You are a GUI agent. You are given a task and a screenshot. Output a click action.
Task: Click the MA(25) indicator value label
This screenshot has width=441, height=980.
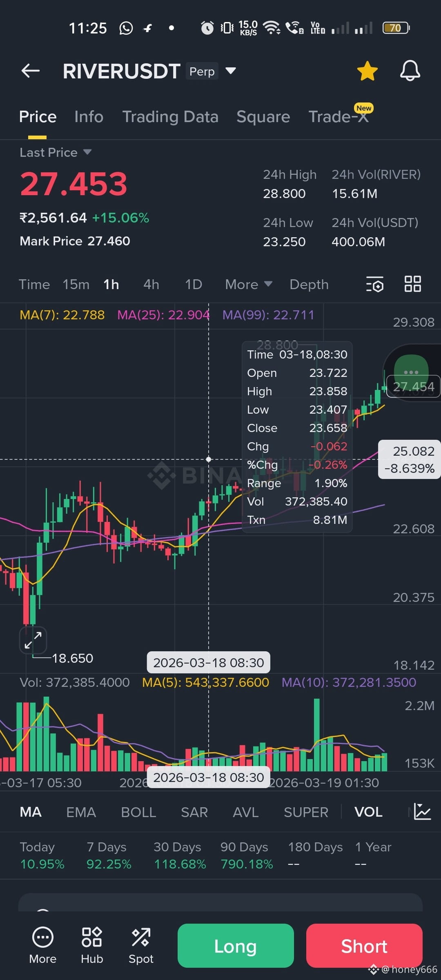(x=163, y=315)
